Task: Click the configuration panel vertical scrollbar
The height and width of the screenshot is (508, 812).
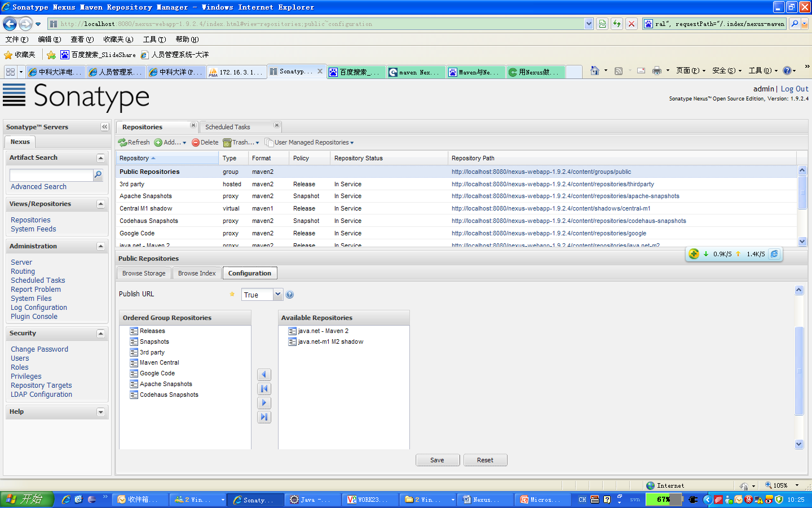Action: [799, 370]
